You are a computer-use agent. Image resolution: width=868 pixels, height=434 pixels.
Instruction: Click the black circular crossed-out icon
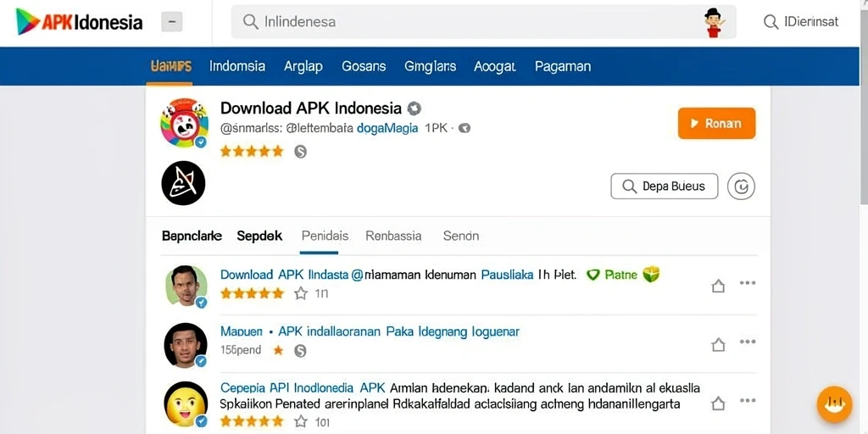(x=183, y=183)
